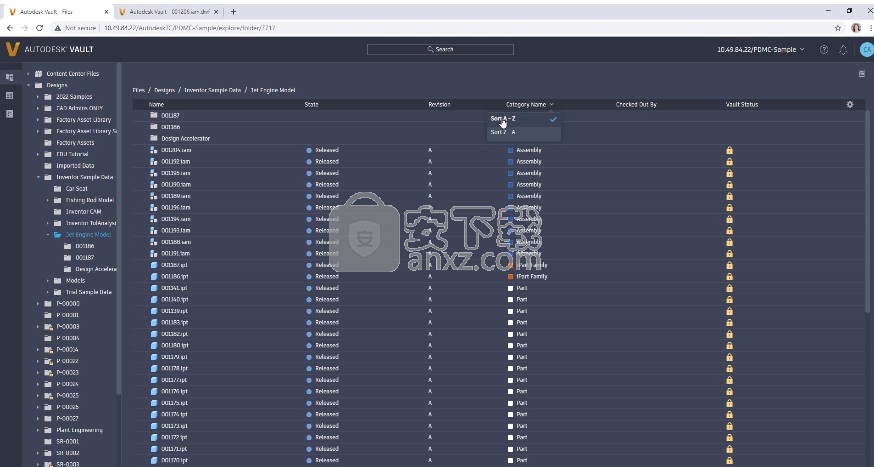Open the second (grid) sidebar icon
This screenshot has height=467, width=874.
[x=9, y=95]
